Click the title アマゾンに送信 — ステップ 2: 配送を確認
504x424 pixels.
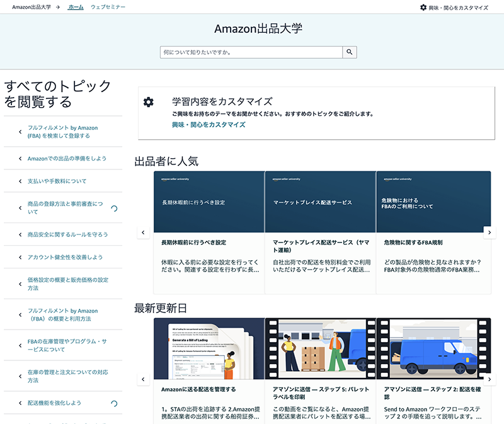click(x=432, y=393)
